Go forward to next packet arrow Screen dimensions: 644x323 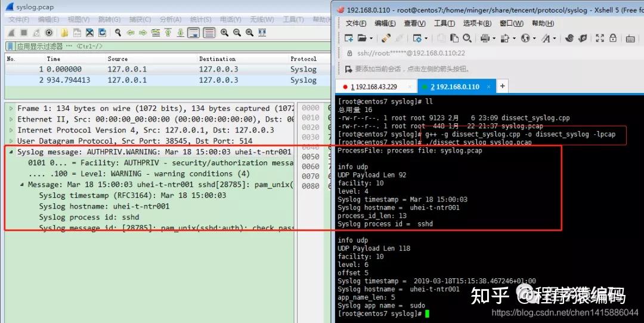coord(143,33)
